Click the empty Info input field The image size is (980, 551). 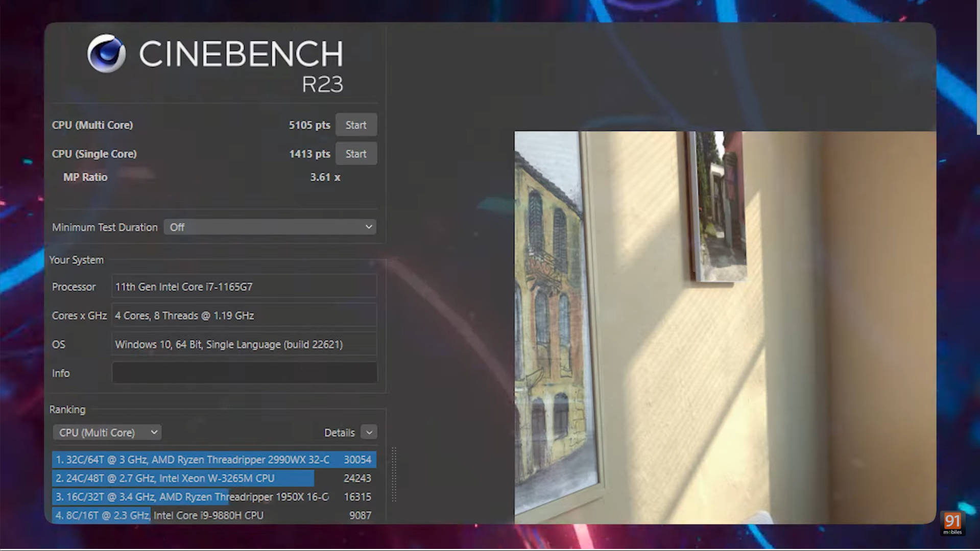(244, 373)
